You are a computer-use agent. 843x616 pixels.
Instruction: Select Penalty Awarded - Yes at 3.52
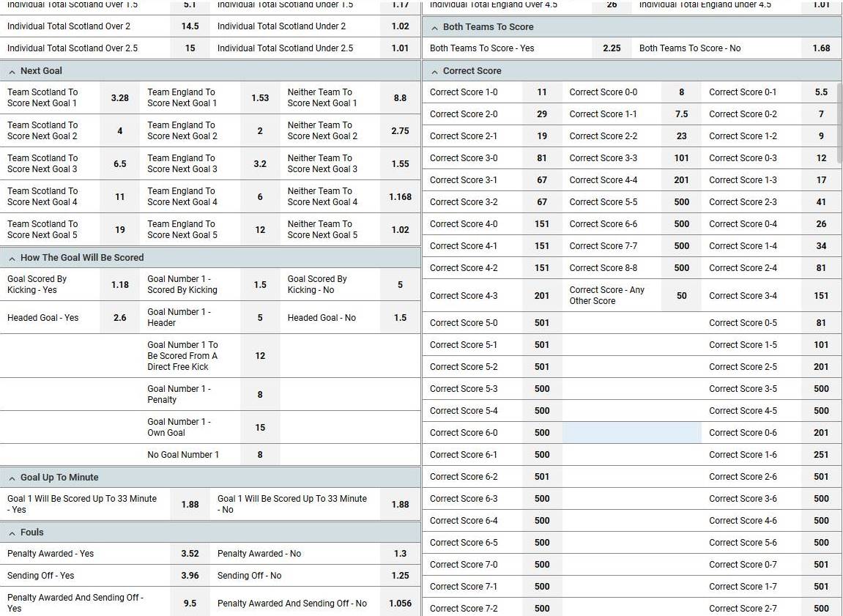190,554
